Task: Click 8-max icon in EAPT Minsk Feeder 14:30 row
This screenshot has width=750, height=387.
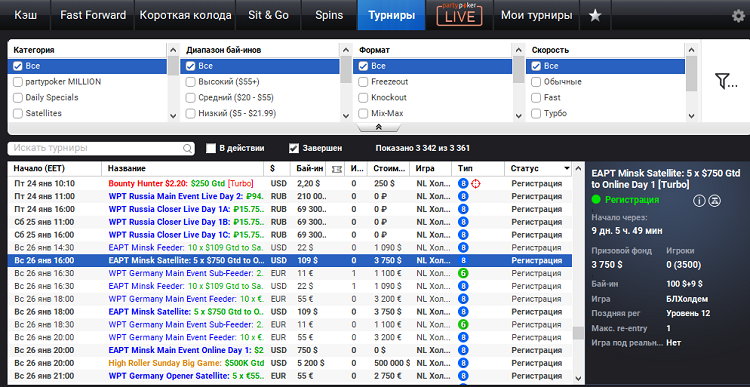Action: [x=463, y=248]
